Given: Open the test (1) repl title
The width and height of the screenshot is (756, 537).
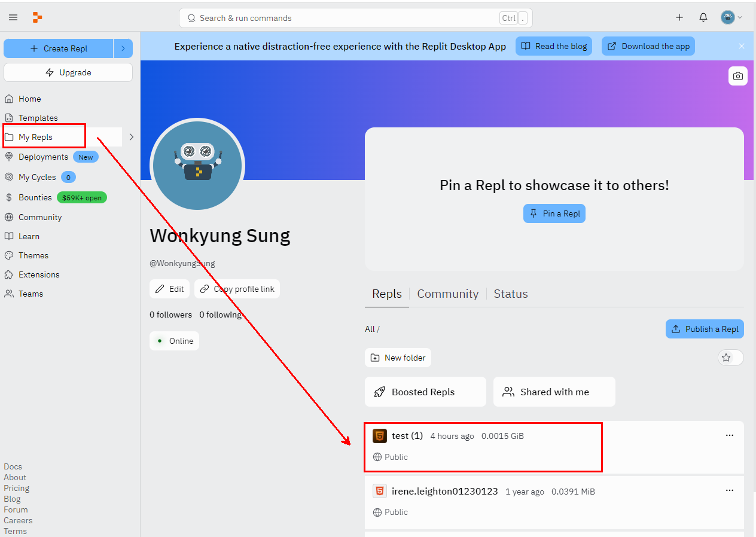Looking at the screenshot, I should (407, 436).
